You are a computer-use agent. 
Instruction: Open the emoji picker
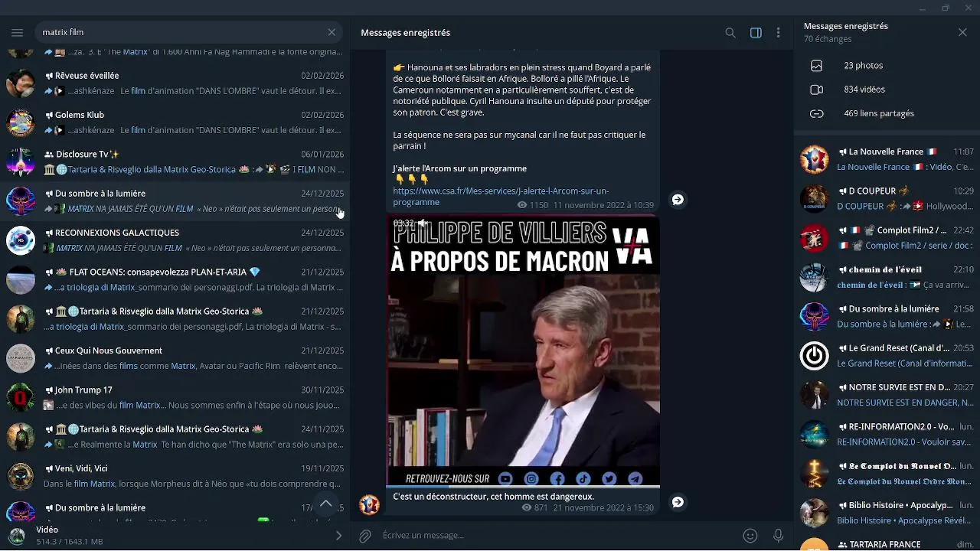[750, 536]
